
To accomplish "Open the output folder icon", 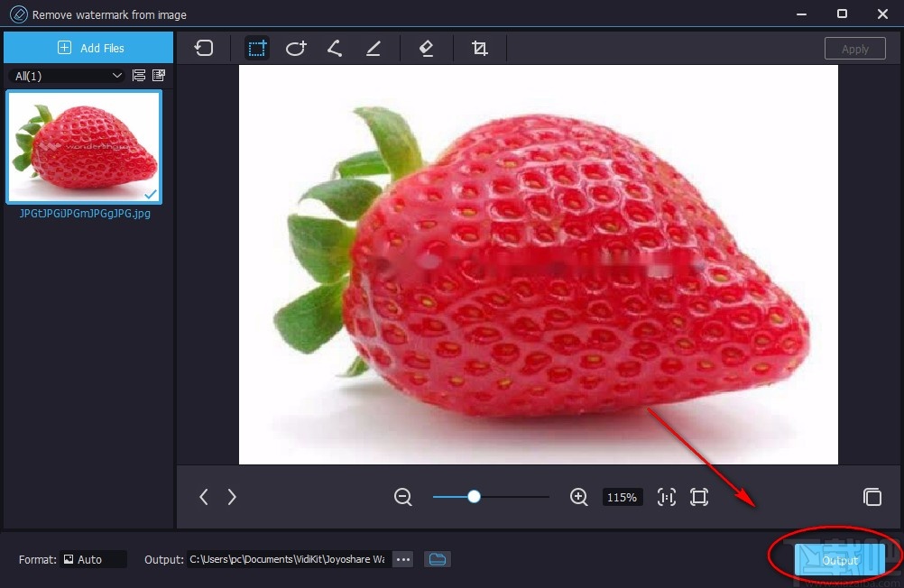I will click(438, 559).
